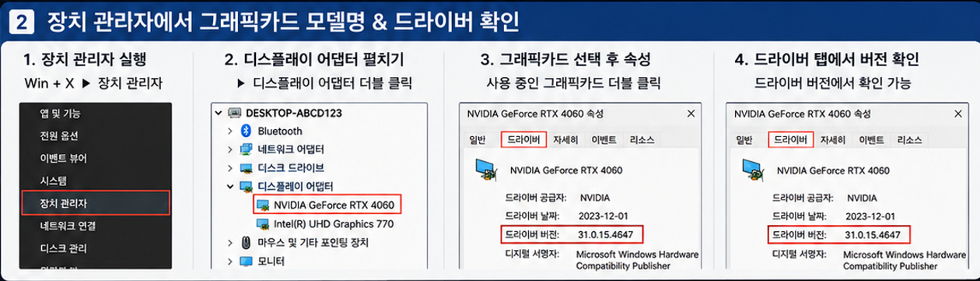The height and width of the screenshot is (281, 980).
Task: Open 자세히 tab in step 3 properties window
Action: click(x=565, y=140)
